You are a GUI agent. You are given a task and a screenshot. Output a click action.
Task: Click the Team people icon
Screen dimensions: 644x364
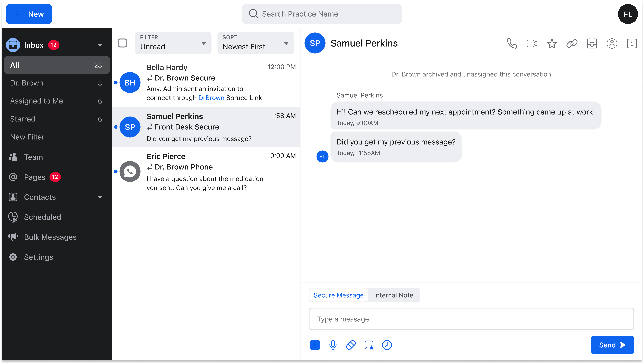coord(13,157)
